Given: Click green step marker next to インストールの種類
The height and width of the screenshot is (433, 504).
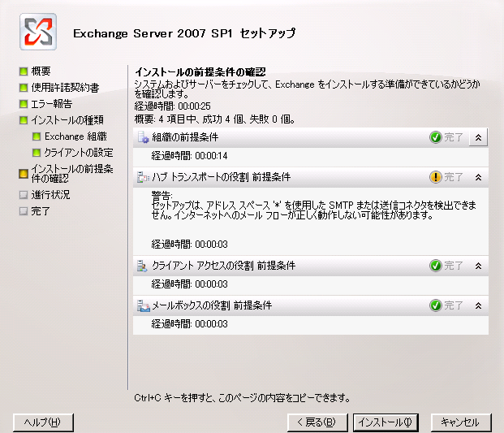Looking at the screenshot, I should click(x=24, y=120).
